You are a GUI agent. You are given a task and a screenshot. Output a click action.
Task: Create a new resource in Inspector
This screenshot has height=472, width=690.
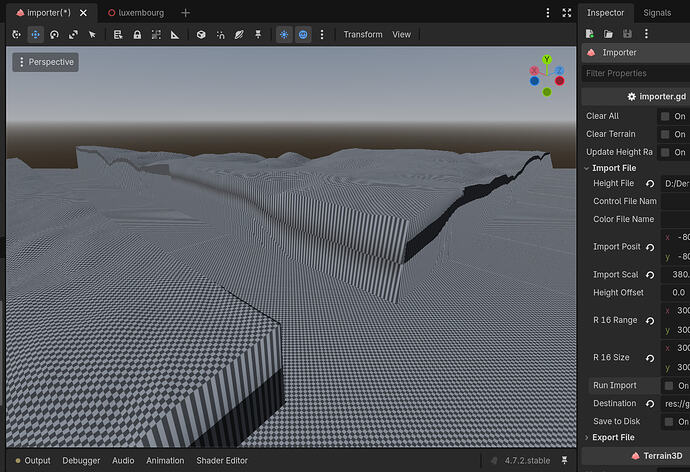click(x=590, y=33)
